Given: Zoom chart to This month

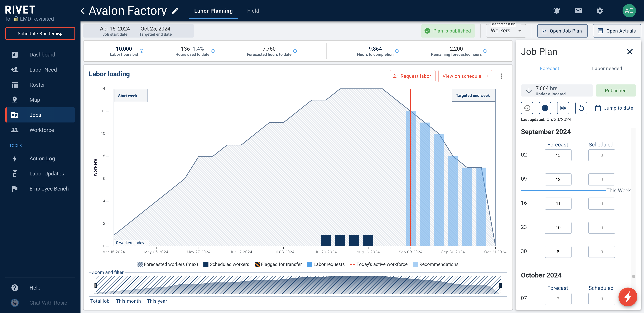Looking at the screenshot, I should click(x=128, y=301).
